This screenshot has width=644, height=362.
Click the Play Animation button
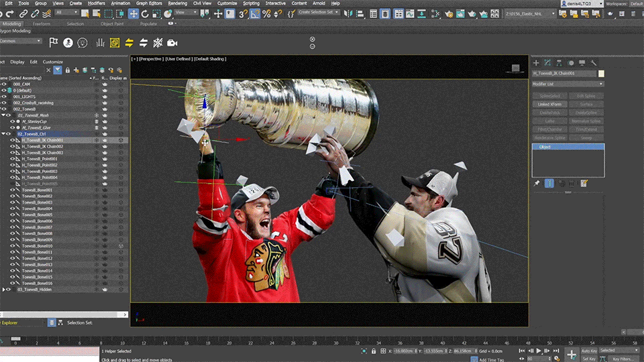point(539,351)
